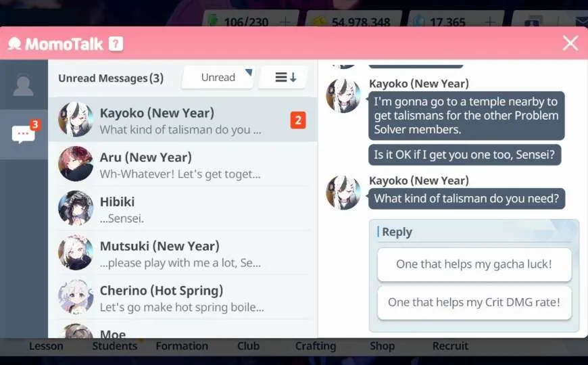The image size is (588, 365).
Task: Click Kayoko avatar beside talisman question
Action: point(343,193)
